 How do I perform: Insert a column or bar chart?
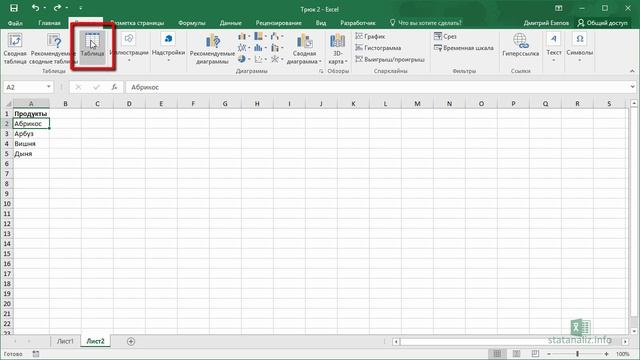coord(244,37)
